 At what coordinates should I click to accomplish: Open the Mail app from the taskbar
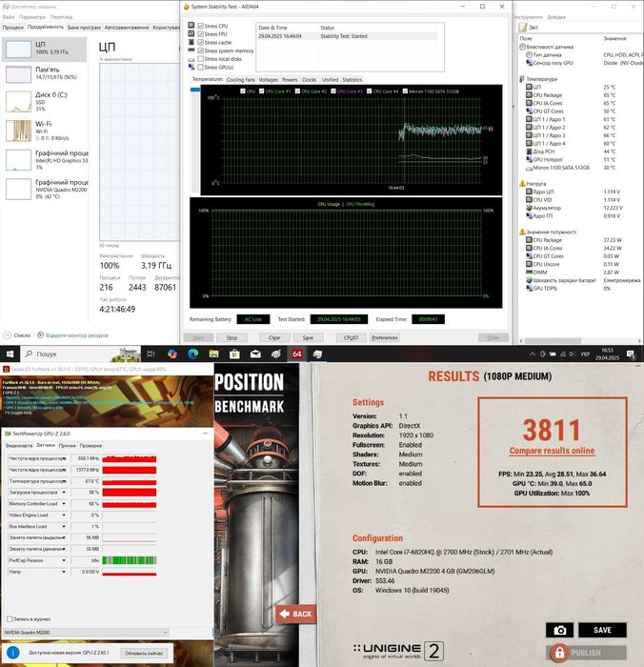pos(255,354)
